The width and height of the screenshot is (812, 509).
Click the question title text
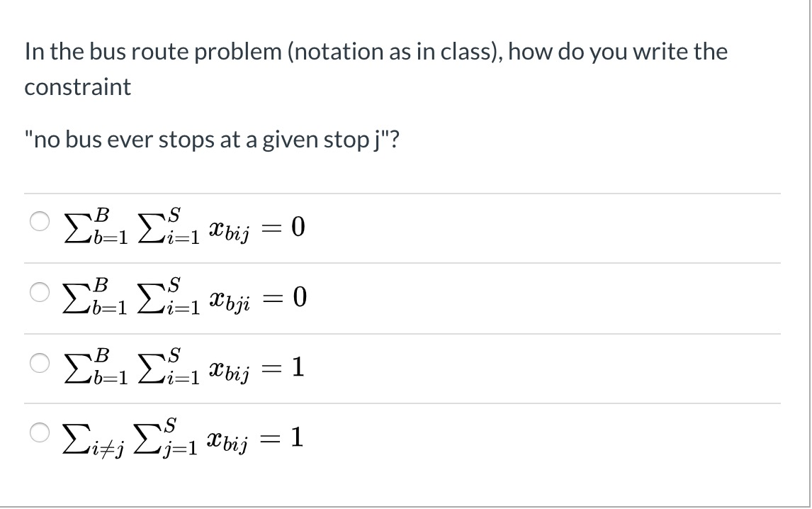click(376, 51)
